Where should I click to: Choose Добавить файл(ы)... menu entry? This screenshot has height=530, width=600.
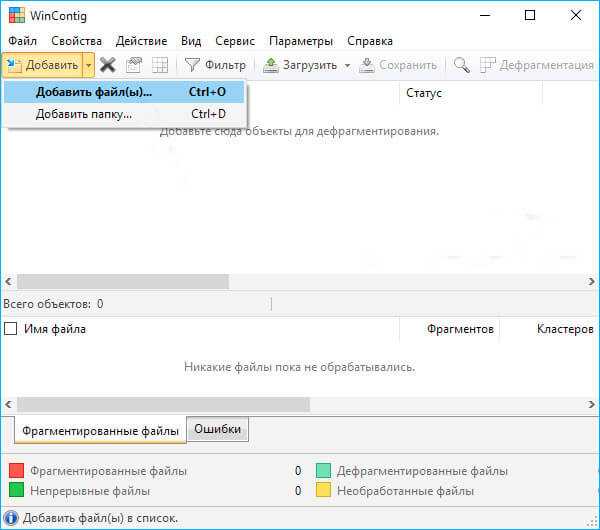pyautogui.click(x=124, y=92)
